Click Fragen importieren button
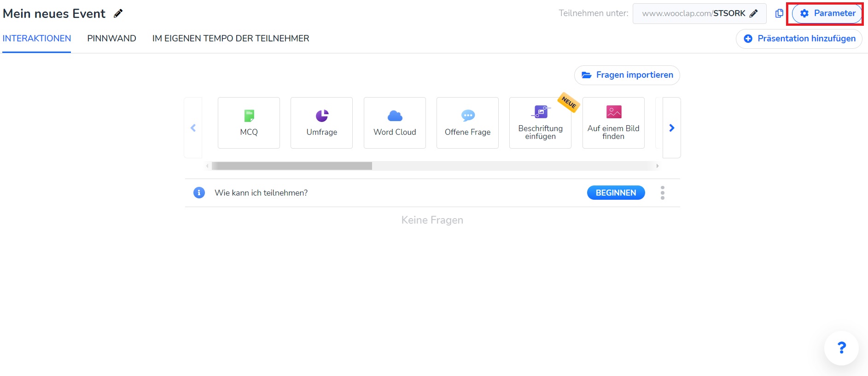Image resolution: width=868 pixels, height=376 pixels. point(627,75)
